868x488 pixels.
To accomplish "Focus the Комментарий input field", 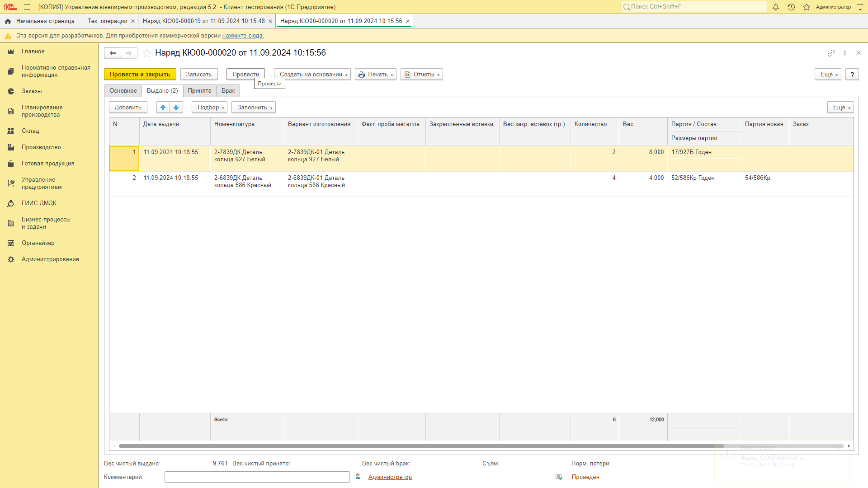I will (x=257, y=477).
